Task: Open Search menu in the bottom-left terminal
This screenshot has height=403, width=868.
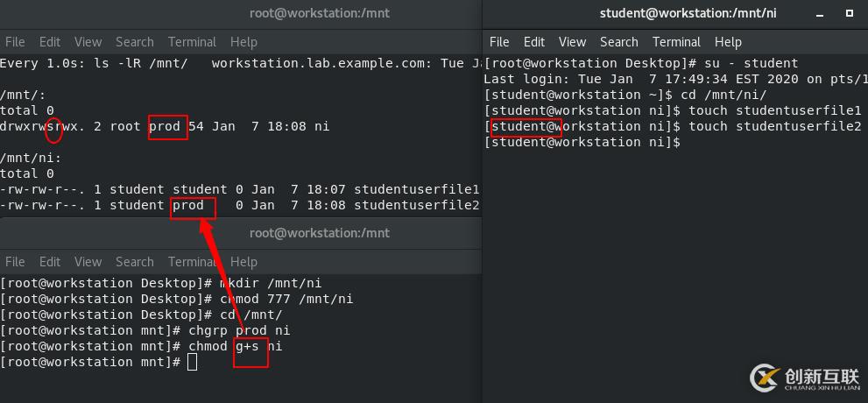Action: (x=134, y=262)
